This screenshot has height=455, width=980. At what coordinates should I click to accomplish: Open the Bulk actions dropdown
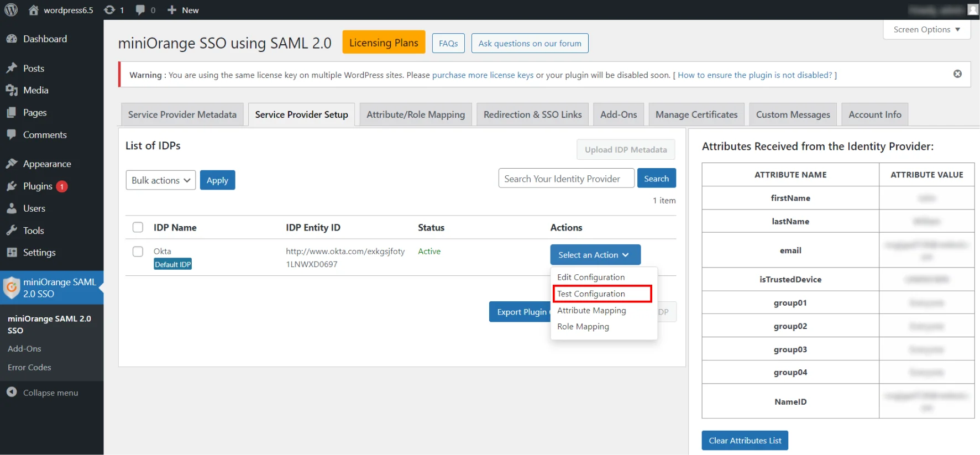coord(161,180)
